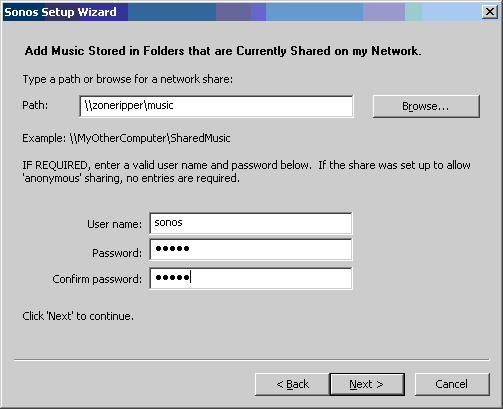Click the 'Path:' label

pos(35,105)
